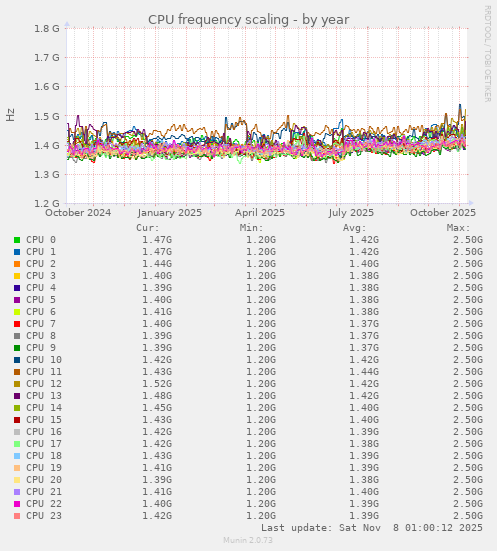The width and height of the screenshot is (497, 551).
Task: Click CPU 0's max value 2.50G
Action: coord(468,240)
